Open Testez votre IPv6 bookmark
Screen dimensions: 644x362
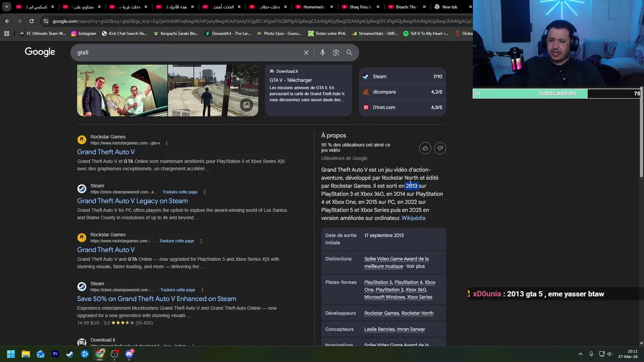(x=327, y=33)
